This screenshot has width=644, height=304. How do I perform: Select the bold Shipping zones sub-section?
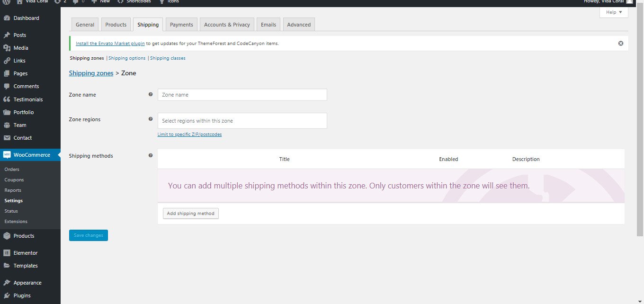[x=87, y=58]
